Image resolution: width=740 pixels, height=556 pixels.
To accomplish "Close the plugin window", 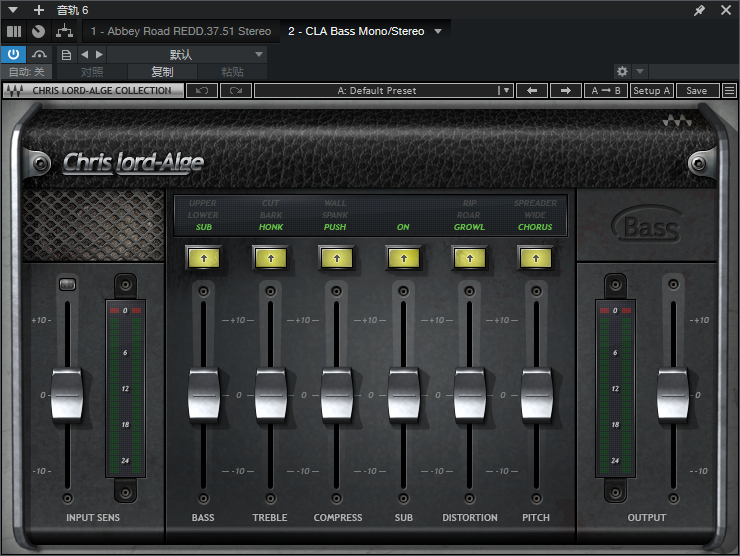I will coord(726,10).
